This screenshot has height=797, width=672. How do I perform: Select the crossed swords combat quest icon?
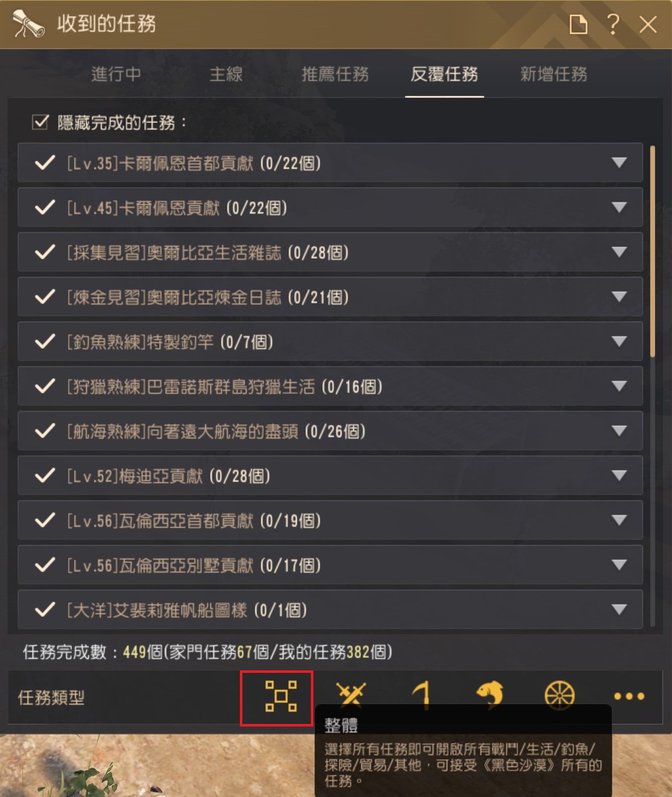tap(351, 695)
